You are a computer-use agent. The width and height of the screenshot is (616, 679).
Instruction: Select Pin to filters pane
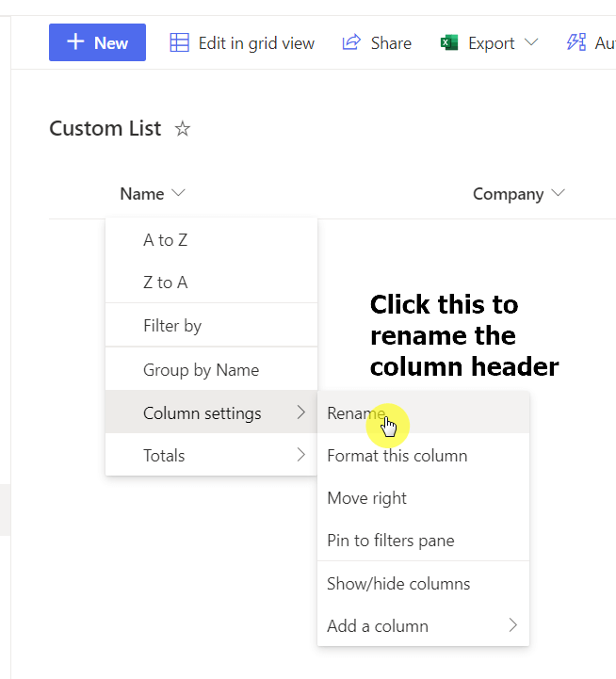(x=423, y=540)
